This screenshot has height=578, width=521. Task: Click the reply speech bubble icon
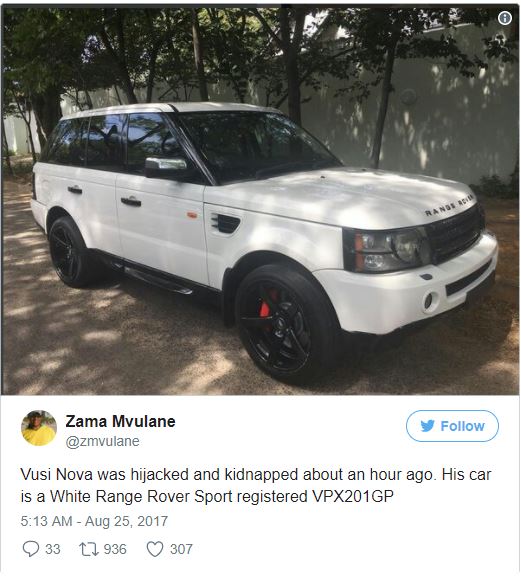pyautogui.click(x=31, y=549)
